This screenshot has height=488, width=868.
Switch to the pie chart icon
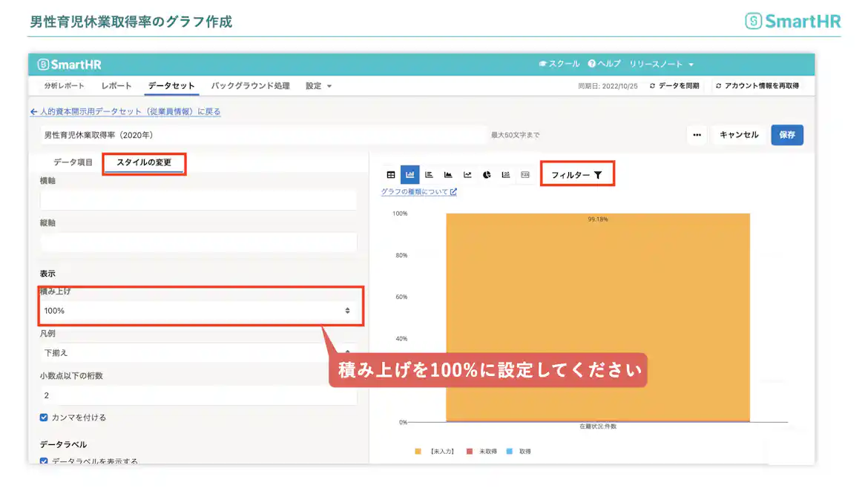tap(486, 174)
